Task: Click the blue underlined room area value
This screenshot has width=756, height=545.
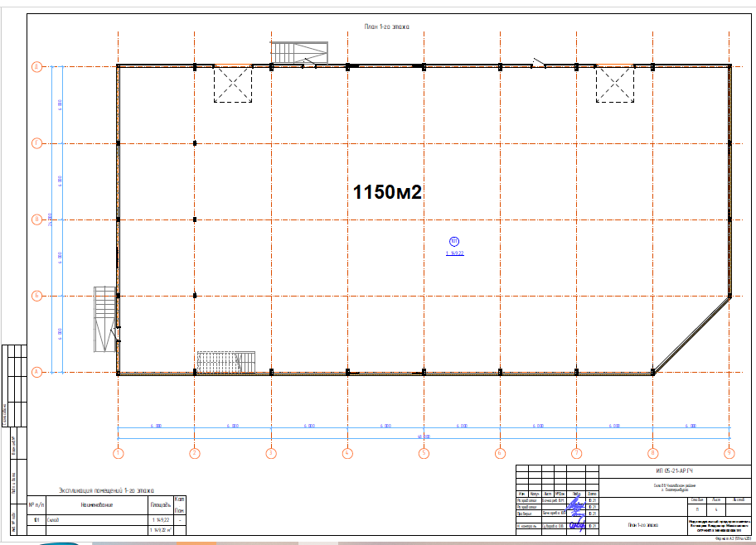Action: point(454,253)
